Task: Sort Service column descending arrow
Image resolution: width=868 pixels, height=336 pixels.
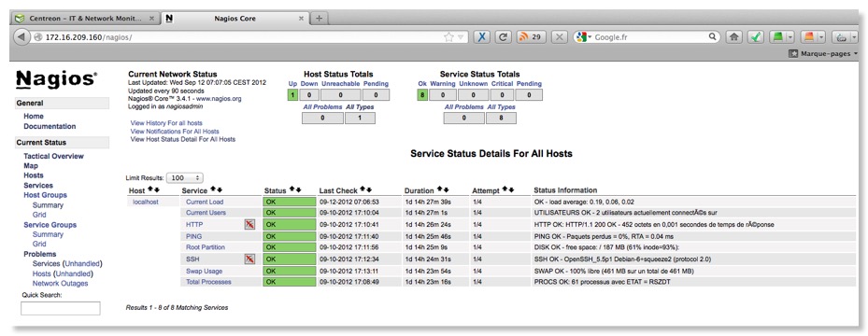Action: click(x=220, y=189)
